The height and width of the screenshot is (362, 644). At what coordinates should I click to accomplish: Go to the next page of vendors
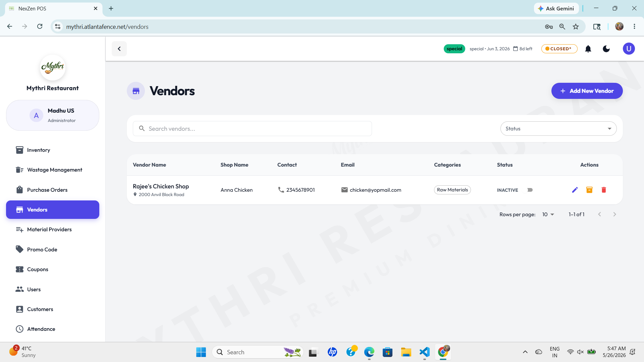[x=614, y=215]
